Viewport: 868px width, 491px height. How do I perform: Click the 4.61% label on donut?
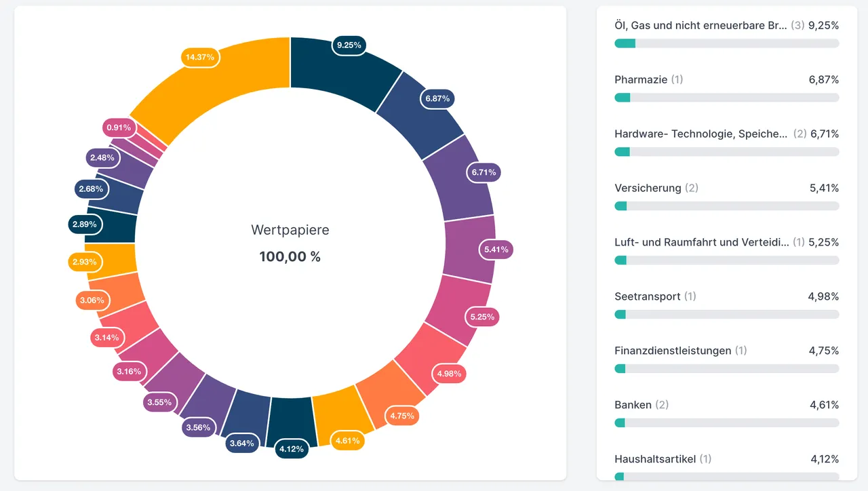[348, 441]
